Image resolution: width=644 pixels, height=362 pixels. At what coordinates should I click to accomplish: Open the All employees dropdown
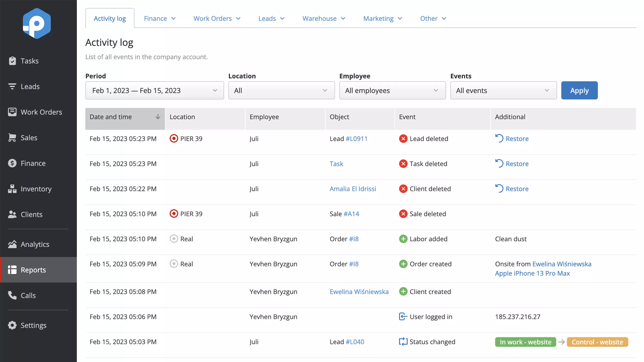pyautogui.click(x=392, y=90)
